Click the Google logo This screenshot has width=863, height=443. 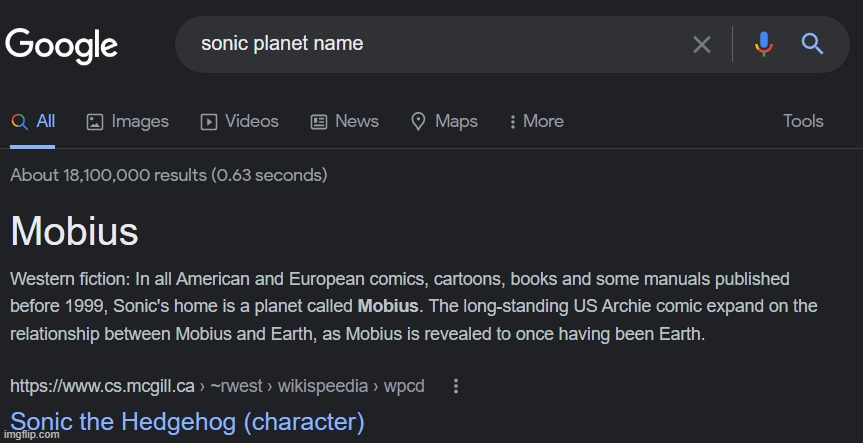[61, 46]
